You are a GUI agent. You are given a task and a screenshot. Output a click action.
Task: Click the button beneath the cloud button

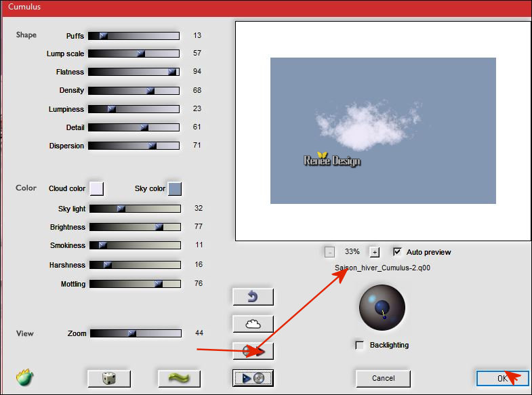point(253,351)
